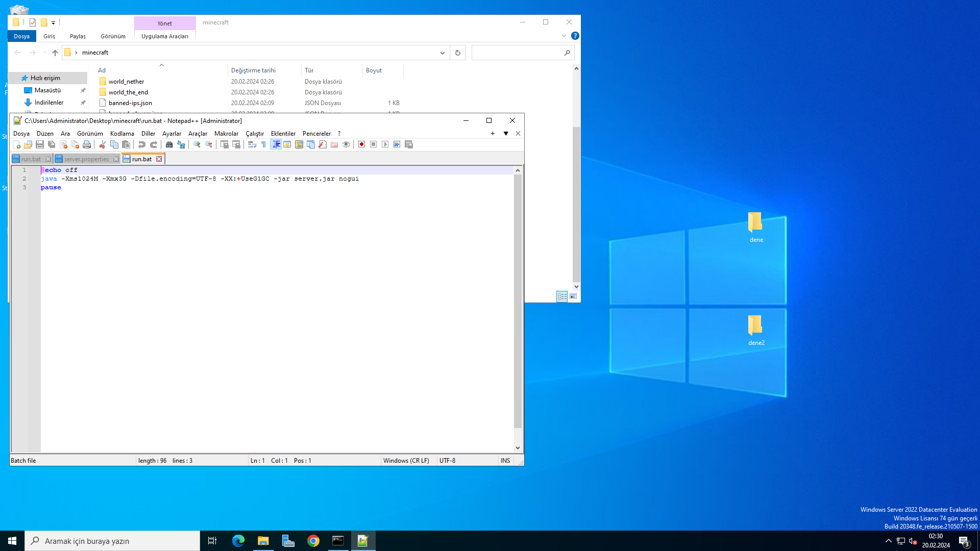Open Notepad++ document list dropdown arrow
This screenshot has height=551, width=980.
pos(506,134)
